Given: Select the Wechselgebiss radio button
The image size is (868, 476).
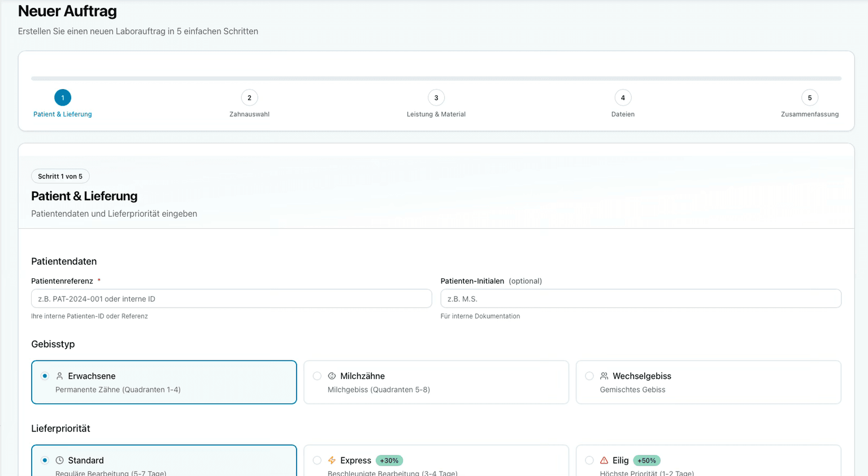Looking at the screenshot, I should click(589, 376).
